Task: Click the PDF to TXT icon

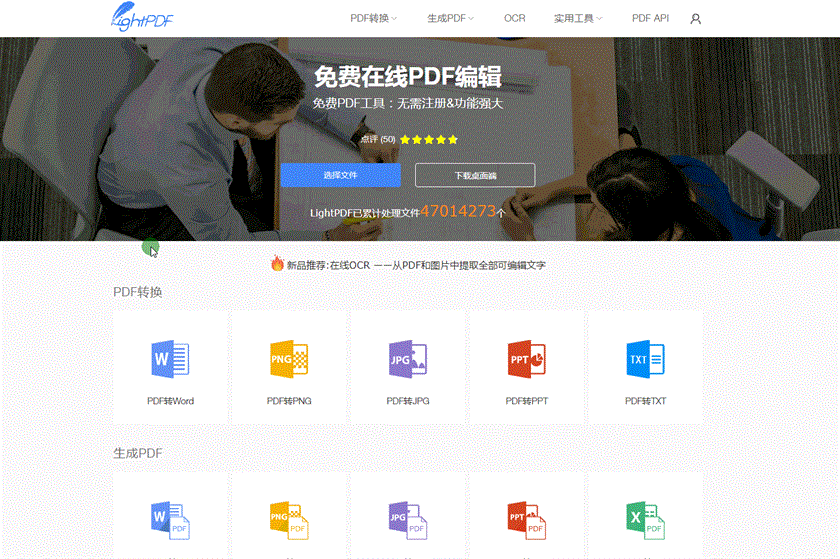Action: pos(645,359)
